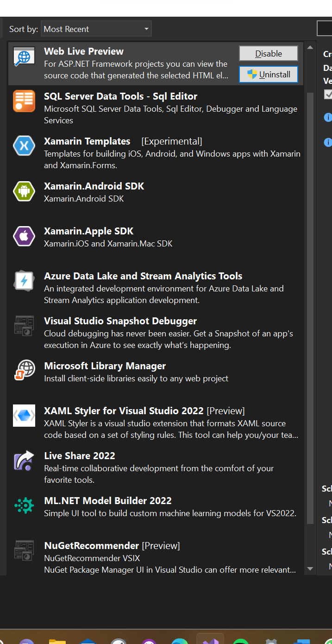Click the Visual Studio Snapshot Debugger icon
The width and height of the screenshot is (332, 644).
point(24,326)
